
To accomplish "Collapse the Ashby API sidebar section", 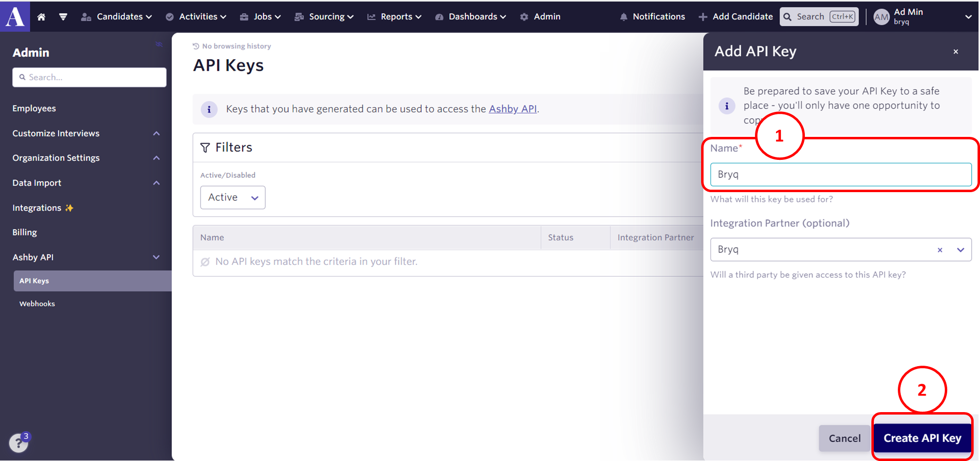I will 156,257.
